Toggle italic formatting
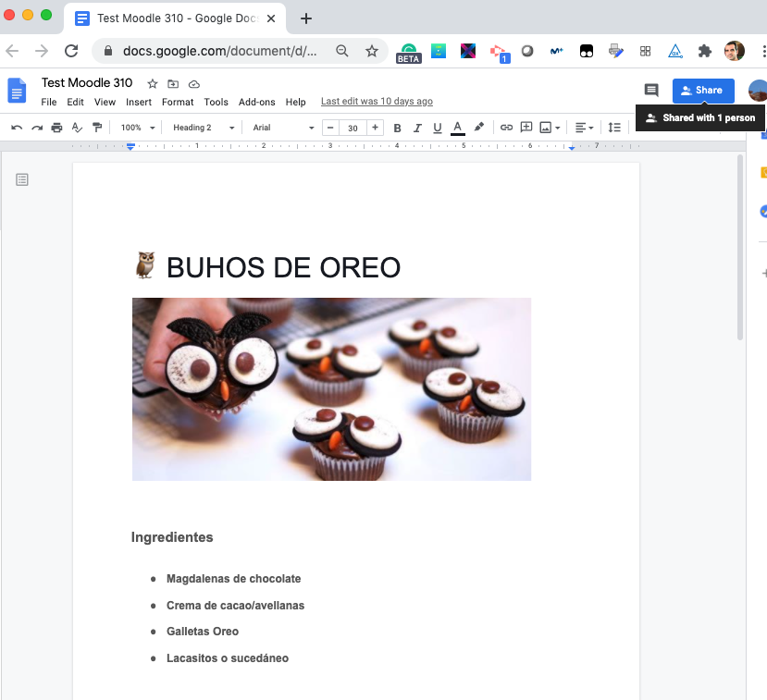Image resolution: width=767 pixels, height=700 pixels. click(417, 129)
